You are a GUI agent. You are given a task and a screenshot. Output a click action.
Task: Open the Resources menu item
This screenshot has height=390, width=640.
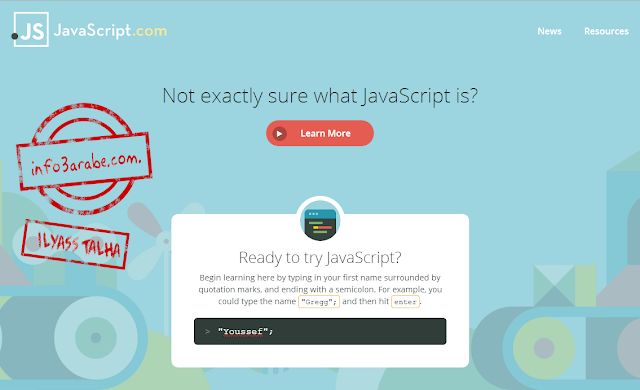pyautogui.click(x=606, y=31)
